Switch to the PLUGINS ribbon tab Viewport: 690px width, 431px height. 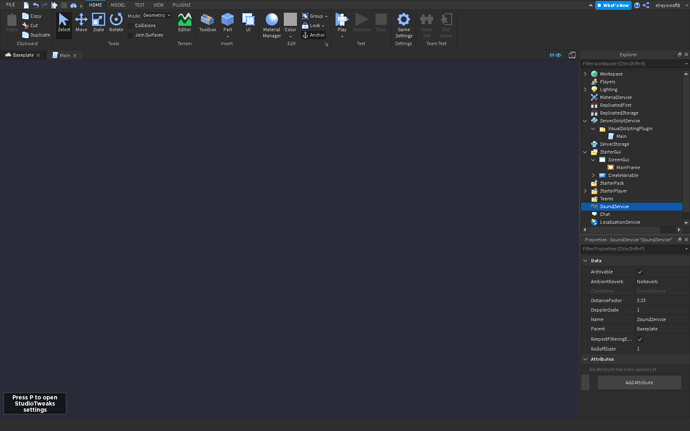(182, 5)
